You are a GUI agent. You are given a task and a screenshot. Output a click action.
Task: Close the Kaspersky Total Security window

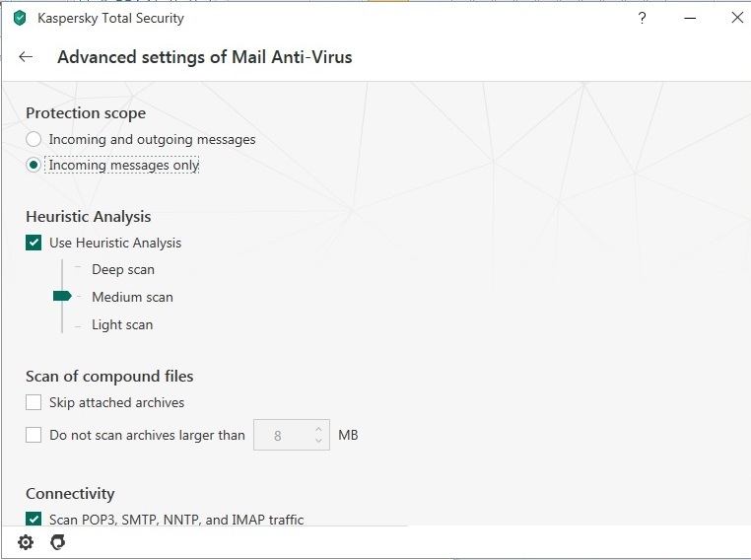736,18
